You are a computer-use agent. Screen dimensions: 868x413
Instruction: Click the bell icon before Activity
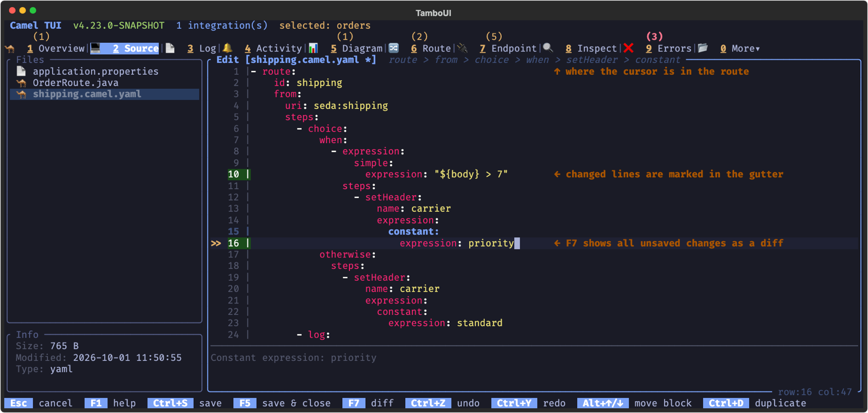228,48
